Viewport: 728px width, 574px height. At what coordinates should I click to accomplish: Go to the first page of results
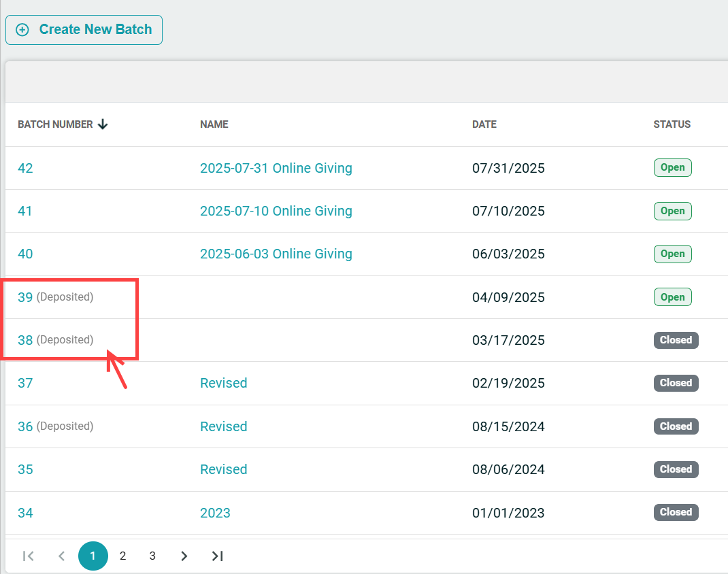click(x=29, y=556)
